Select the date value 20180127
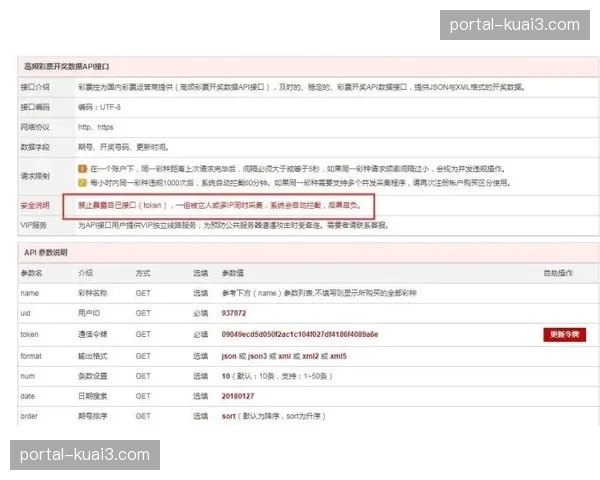 coord(238,396)
